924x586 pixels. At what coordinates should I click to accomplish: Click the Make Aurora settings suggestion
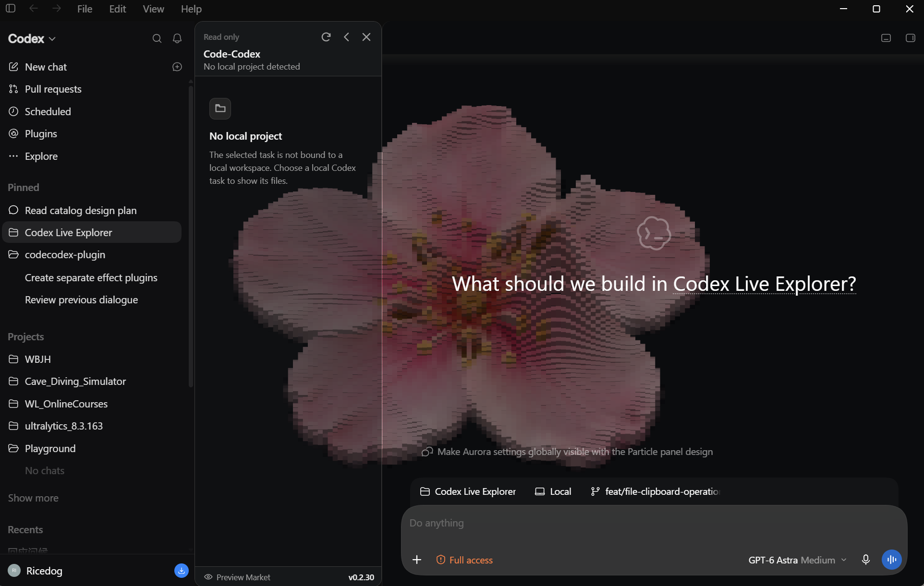click(x=567, y=452)
